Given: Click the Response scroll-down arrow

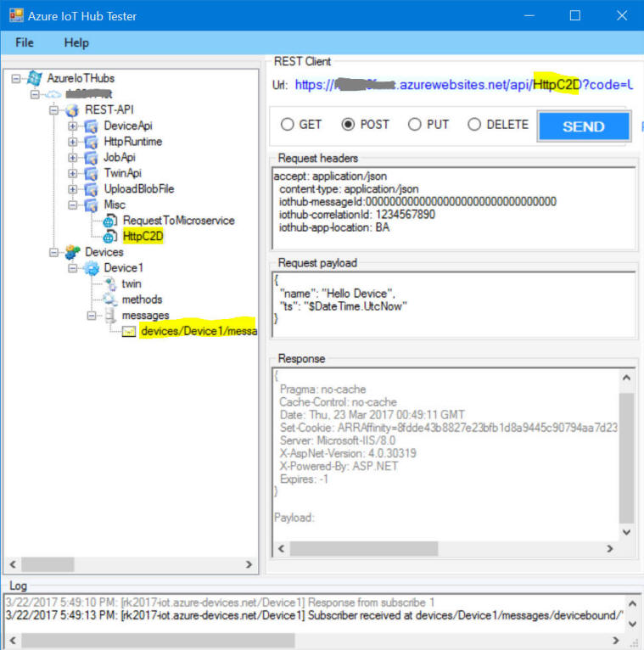Looking at the screenshot, I should 626,532.
